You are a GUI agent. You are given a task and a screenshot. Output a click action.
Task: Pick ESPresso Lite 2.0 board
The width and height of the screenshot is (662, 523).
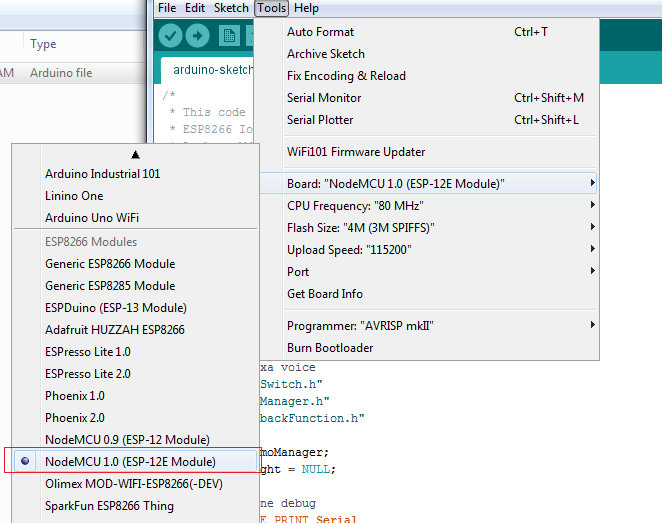point(136,373)
